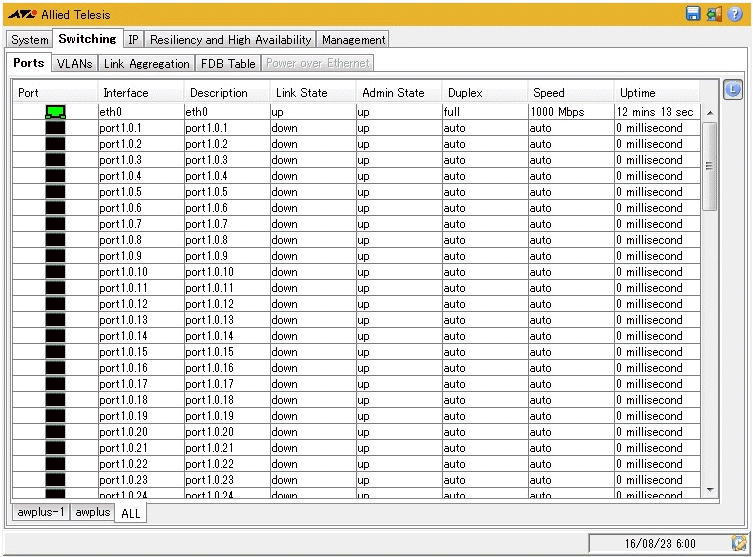753x557 pixels.
Task: Open the System tab
Action: 30,39
